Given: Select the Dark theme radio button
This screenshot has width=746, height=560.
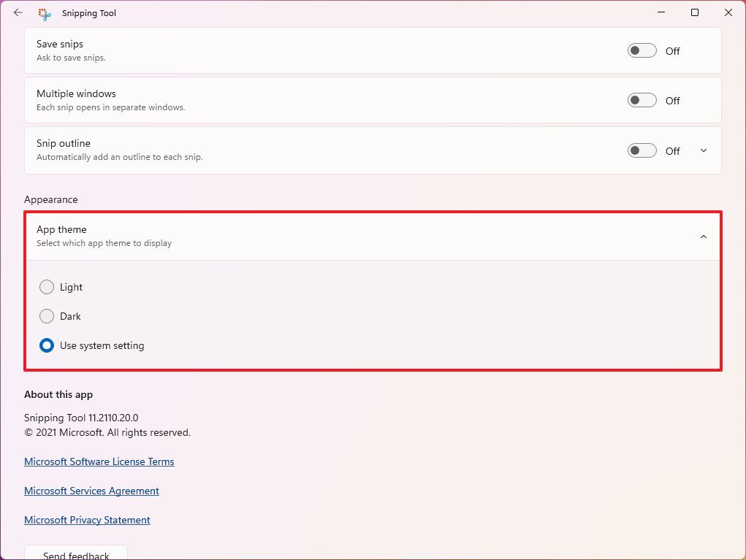Looking at the screenshot, I should coord(47,316).
